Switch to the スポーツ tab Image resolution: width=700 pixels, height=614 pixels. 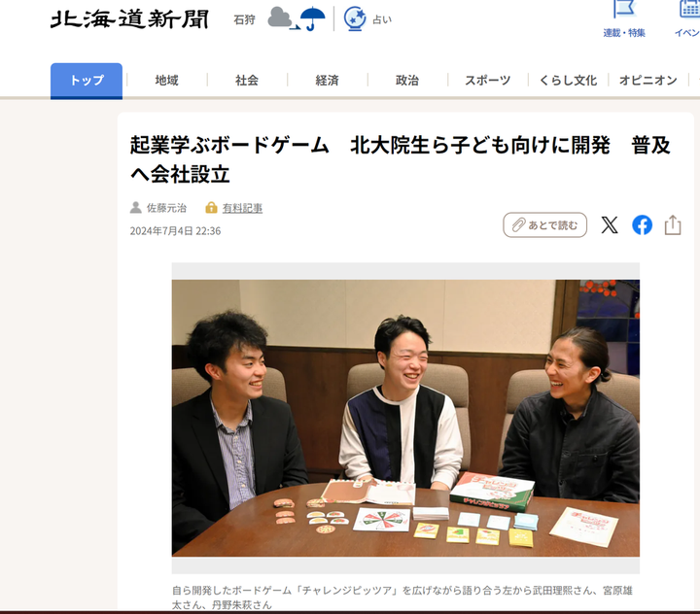coord(487,81)
